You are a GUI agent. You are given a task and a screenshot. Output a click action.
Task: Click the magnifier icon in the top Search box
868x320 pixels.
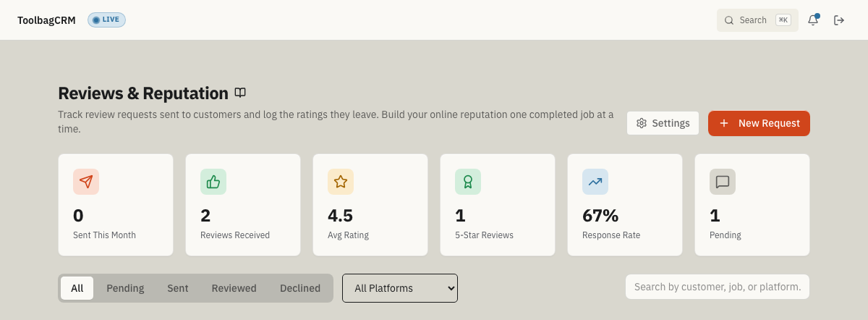coord(729,20)
